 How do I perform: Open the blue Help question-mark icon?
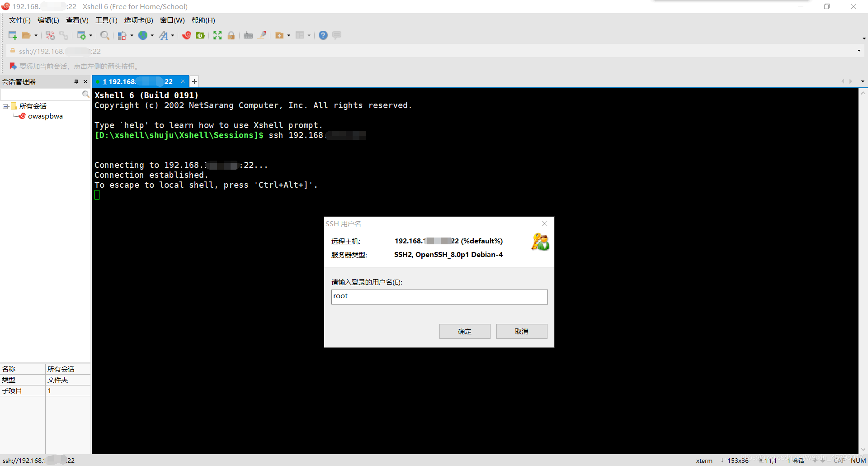tap(323, 35)
